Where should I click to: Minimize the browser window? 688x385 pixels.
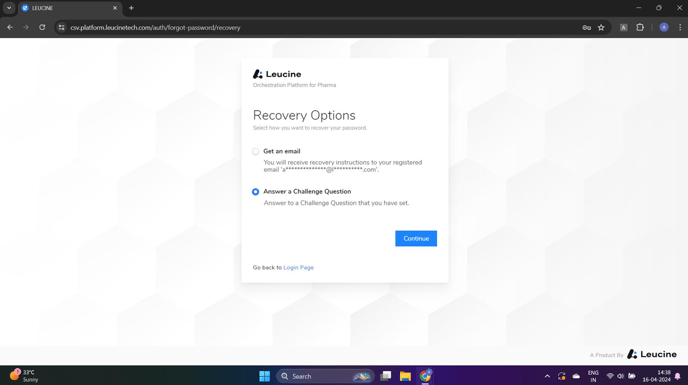638,8
